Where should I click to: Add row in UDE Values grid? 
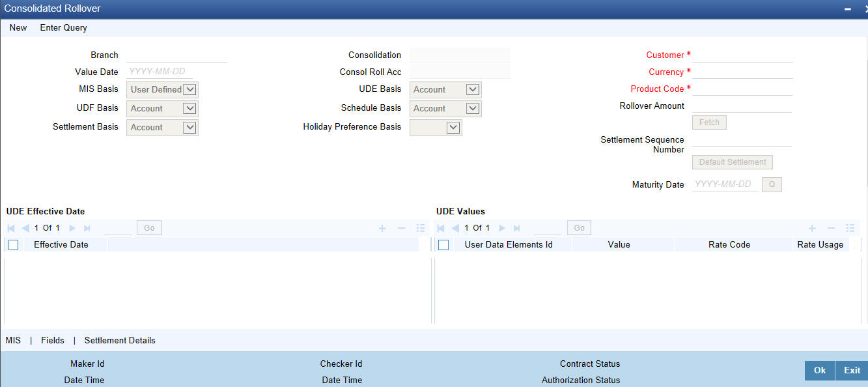coord(812,228)
